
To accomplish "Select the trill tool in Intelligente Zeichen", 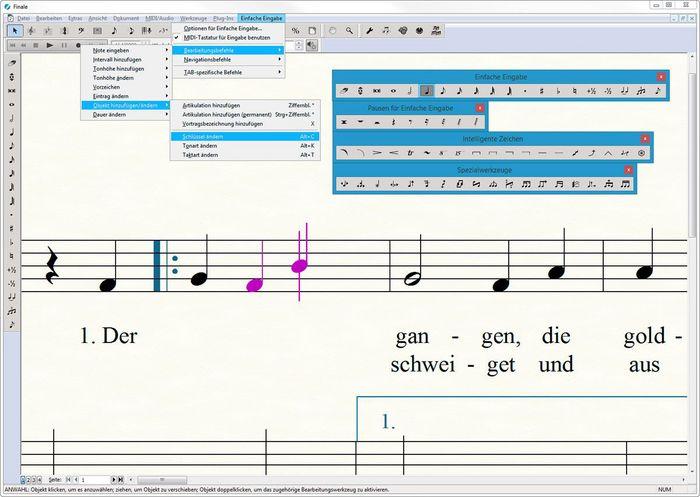I will click(x=410, y=153).
